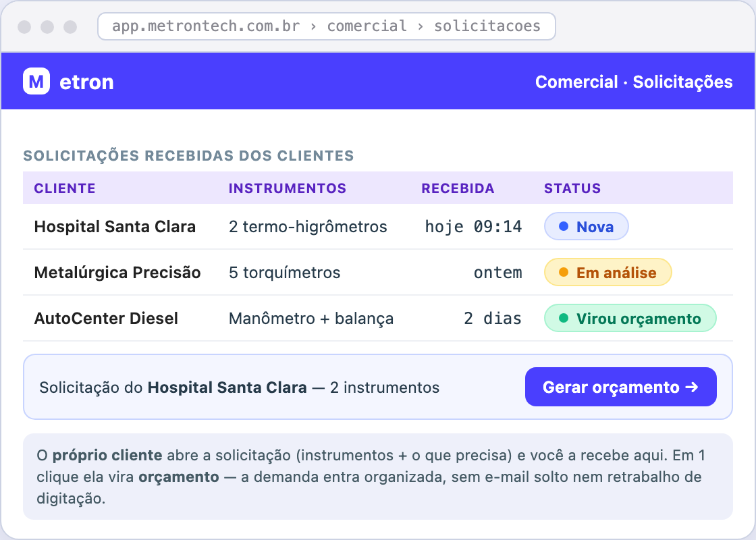756x540 pixels.
Task: Click the STATUS column header
Action: pos(572,188)
